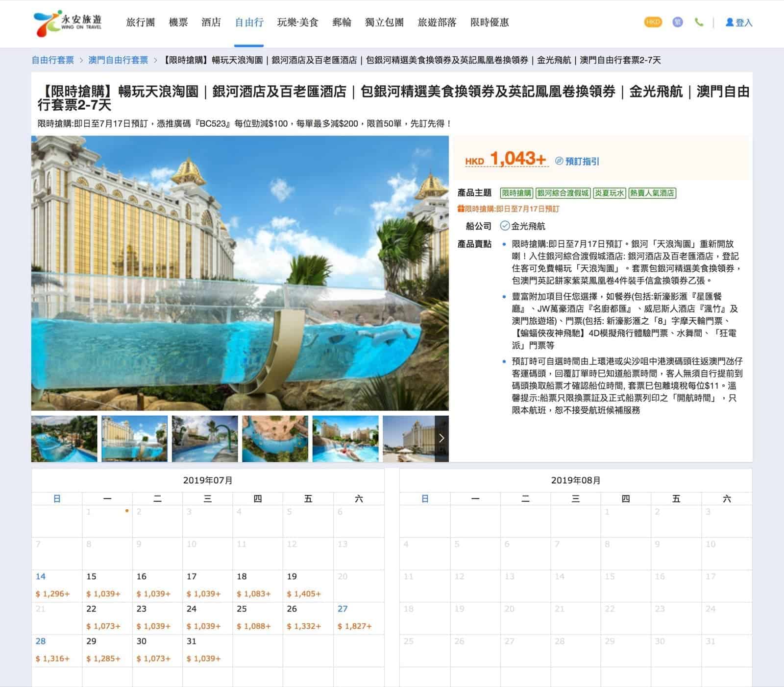Click the 銀河綜合渡假城 product tag

pos(563,193)
